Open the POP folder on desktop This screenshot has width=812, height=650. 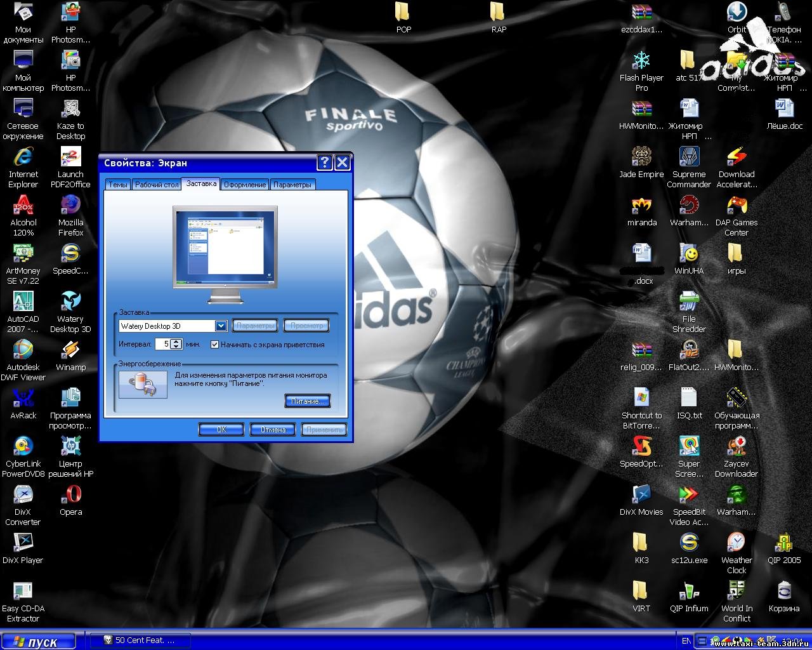coord(403,18)
